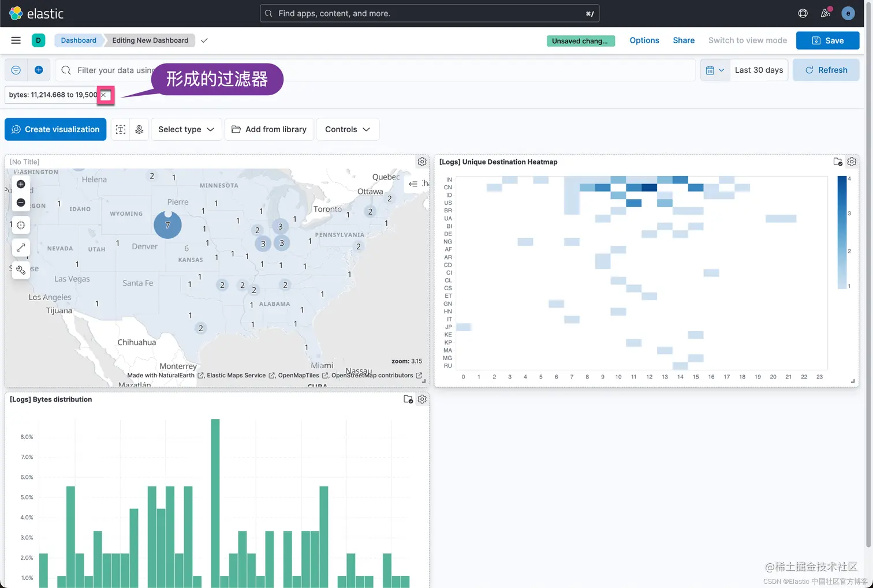873x588 pixels.
Task: Open the Options menu
Action: tap(644, 40)
